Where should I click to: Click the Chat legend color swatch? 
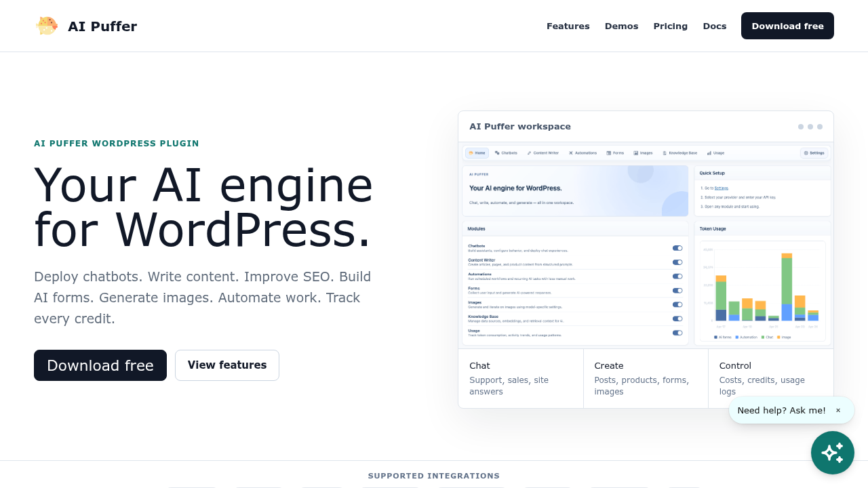point(763,337)
